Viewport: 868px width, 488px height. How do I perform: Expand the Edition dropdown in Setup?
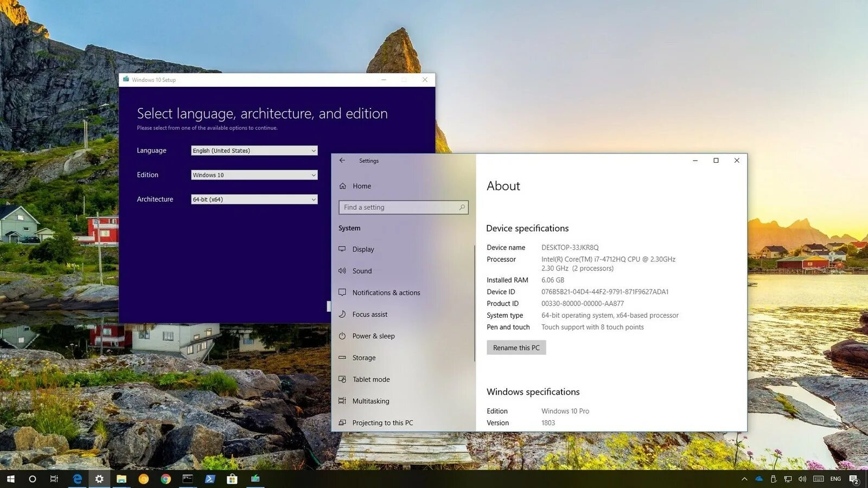click(254, 175)
